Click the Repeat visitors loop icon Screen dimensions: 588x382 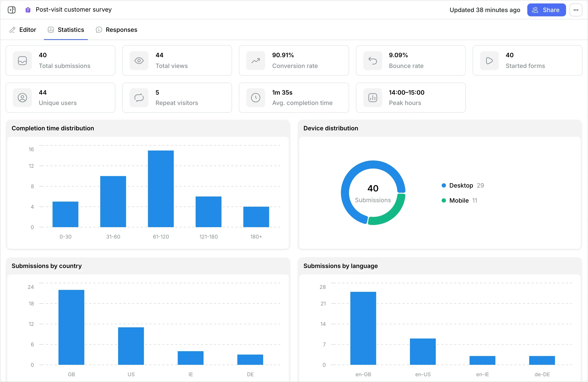pyautogui.click(x=139, y=98)
